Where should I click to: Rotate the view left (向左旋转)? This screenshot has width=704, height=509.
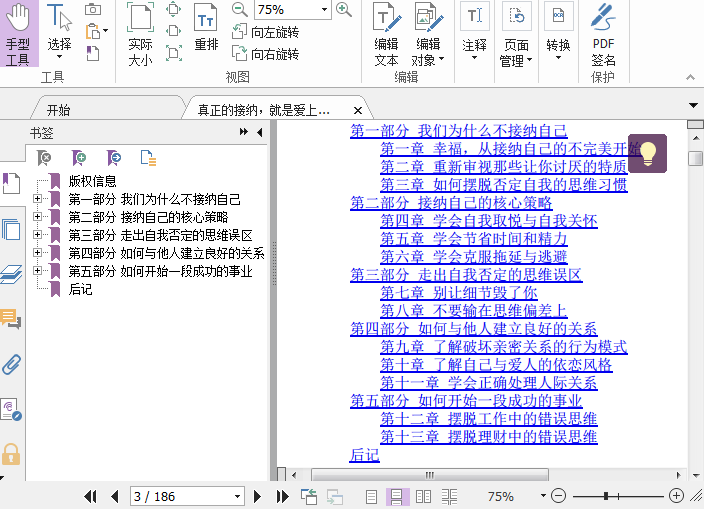[266, 32]
